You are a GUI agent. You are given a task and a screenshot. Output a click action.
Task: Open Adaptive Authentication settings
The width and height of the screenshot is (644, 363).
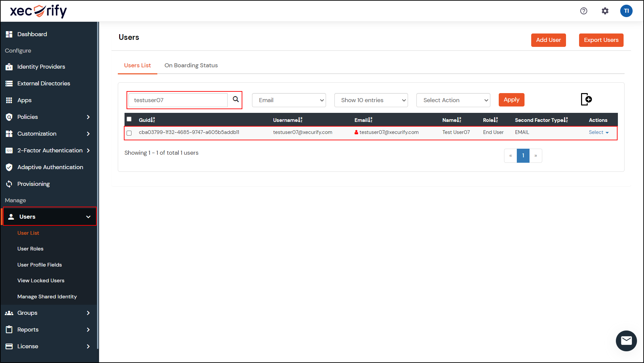click(x=50, y=167)
